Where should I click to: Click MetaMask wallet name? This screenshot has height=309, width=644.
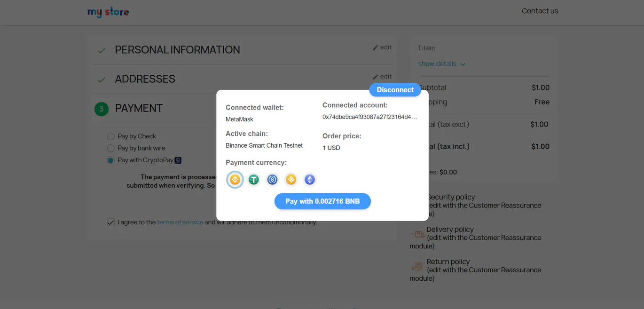(239, 119)
